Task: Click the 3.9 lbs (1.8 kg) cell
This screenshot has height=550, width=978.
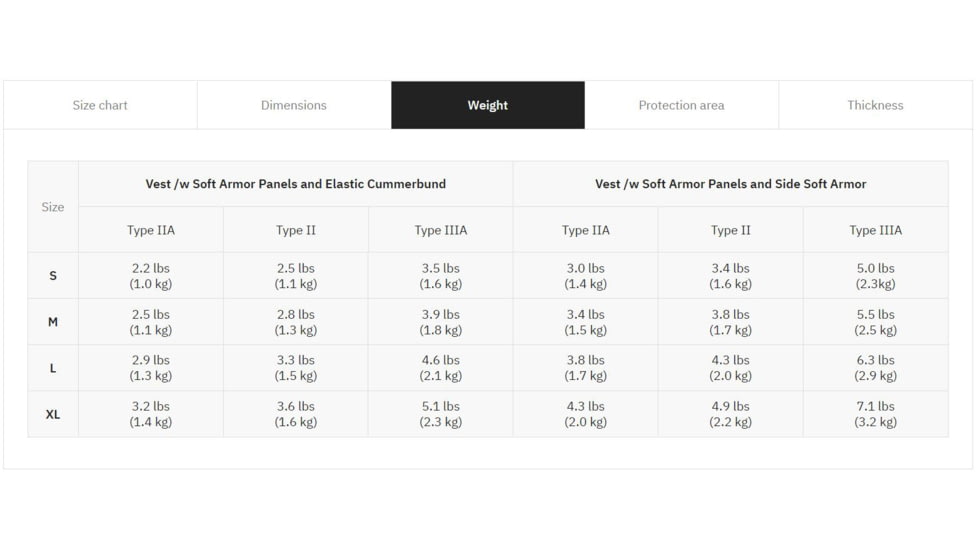Action: point(440,322)
